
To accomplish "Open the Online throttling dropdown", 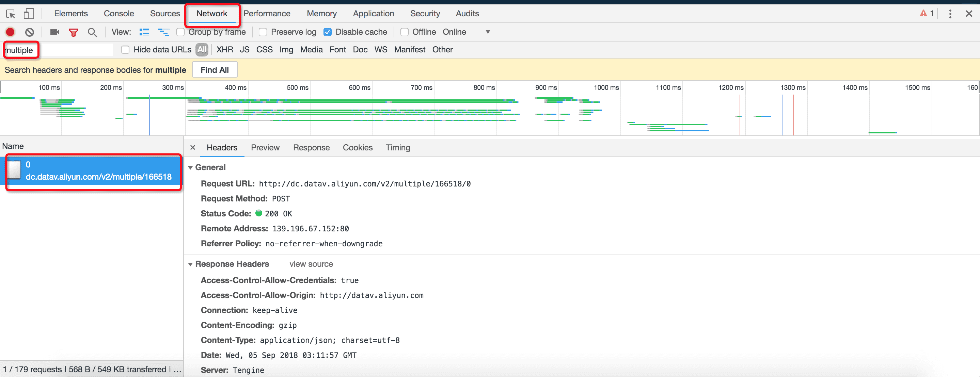I will pos(488,32).
